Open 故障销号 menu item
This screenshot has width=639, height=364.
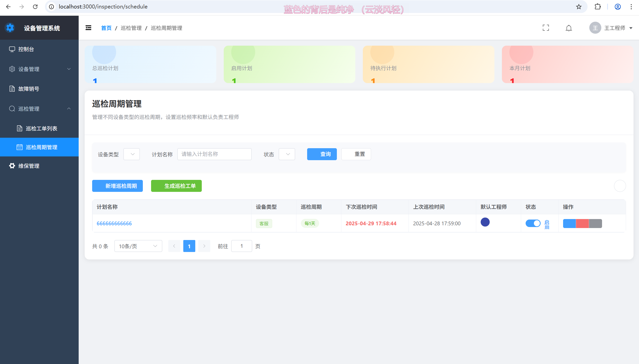pos(29,89)
